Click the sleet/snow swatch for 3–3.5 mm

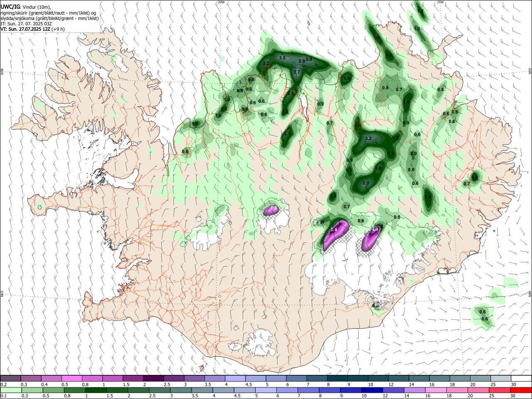pos(194,378)
